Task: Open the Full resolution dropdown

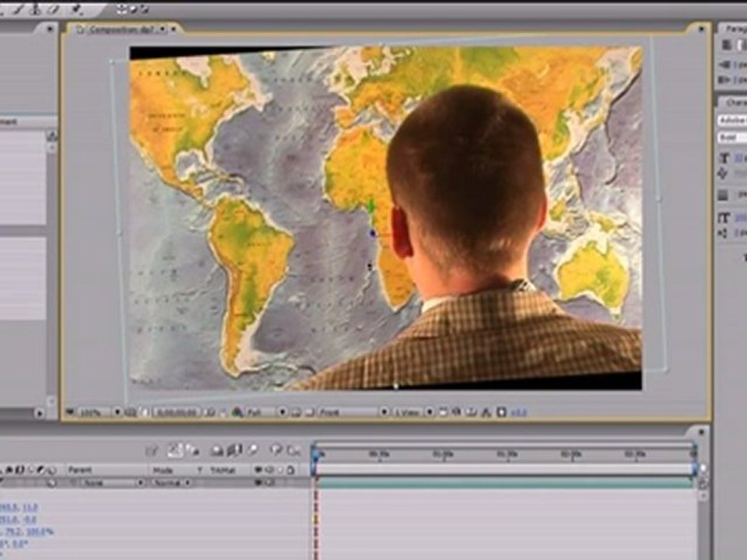Action: click(266, 412)
